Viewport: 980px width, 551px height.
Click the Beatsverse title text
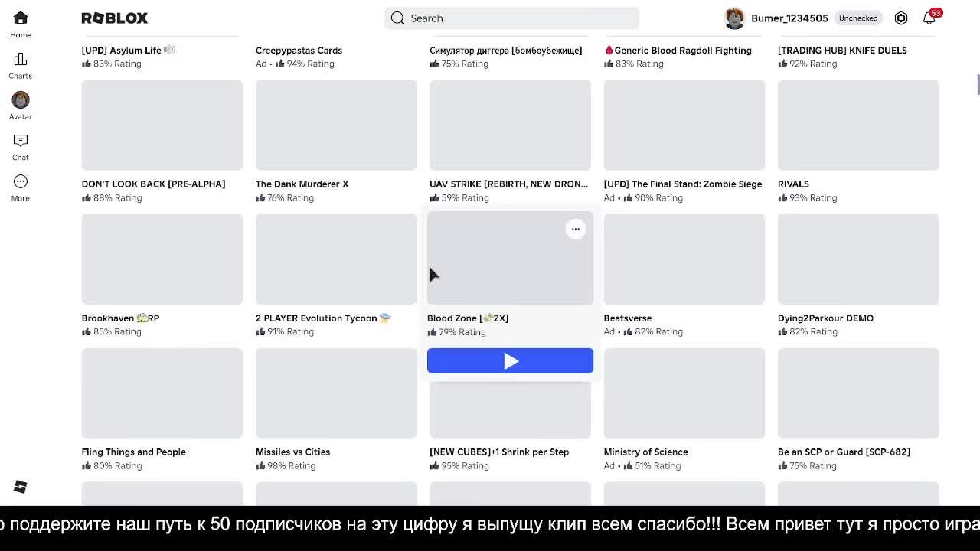[628, 318]
